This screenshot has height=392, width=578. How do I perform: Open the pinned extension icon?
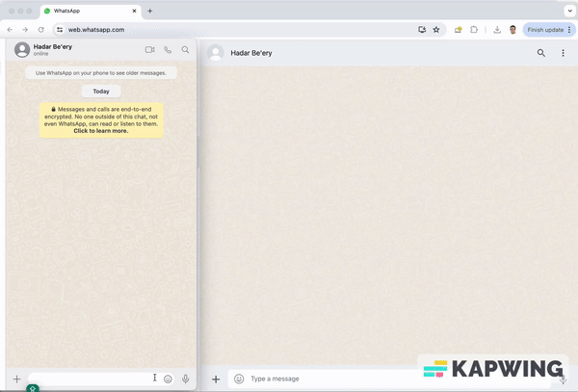459,30
